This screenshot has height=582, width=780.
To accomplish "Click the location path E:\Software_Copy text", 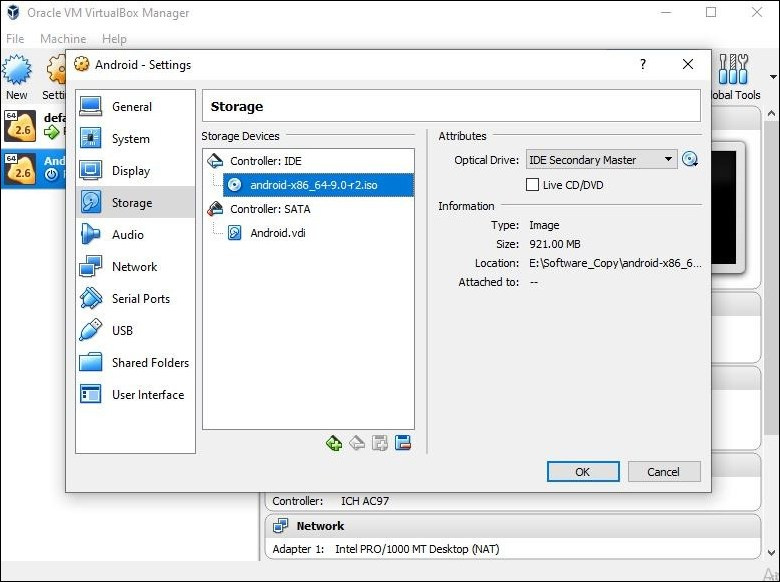I will 615,263.
